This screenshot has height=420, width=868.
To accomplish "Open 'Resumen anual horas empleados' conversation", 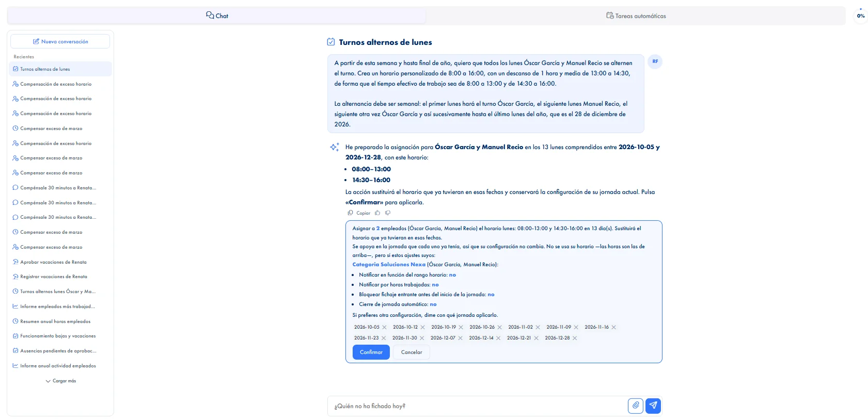I will (x=60, y=321).
